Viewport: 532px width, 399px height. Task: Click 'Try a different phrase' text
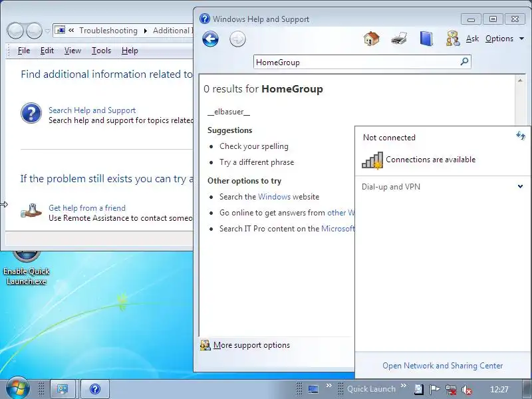pos(257,162)
